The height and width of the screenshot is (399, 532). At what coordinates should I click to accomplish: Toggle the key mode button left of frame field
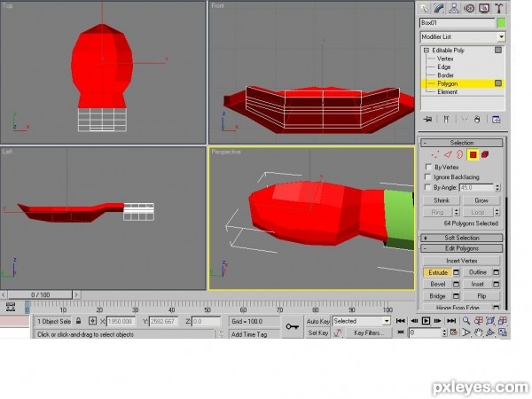[x=401, y=332]
